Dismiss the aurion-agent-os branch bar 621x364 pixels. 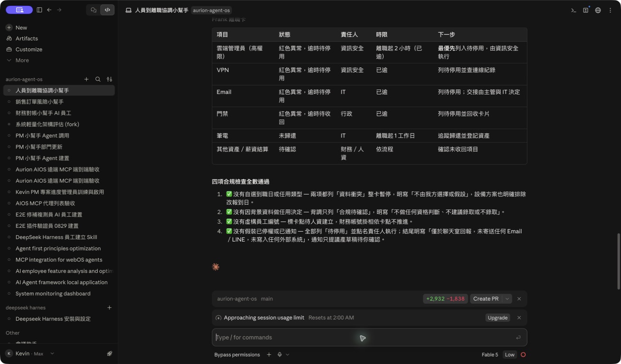click(519, 299)
